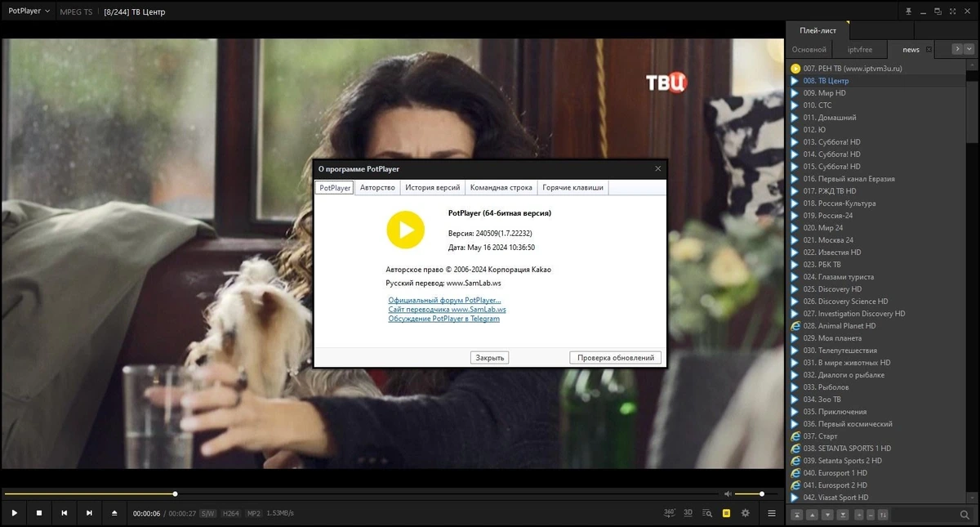The image size is (980, 527).
Task: Toggle the 3D video mode icon
Action: click(x=688, y=513)
